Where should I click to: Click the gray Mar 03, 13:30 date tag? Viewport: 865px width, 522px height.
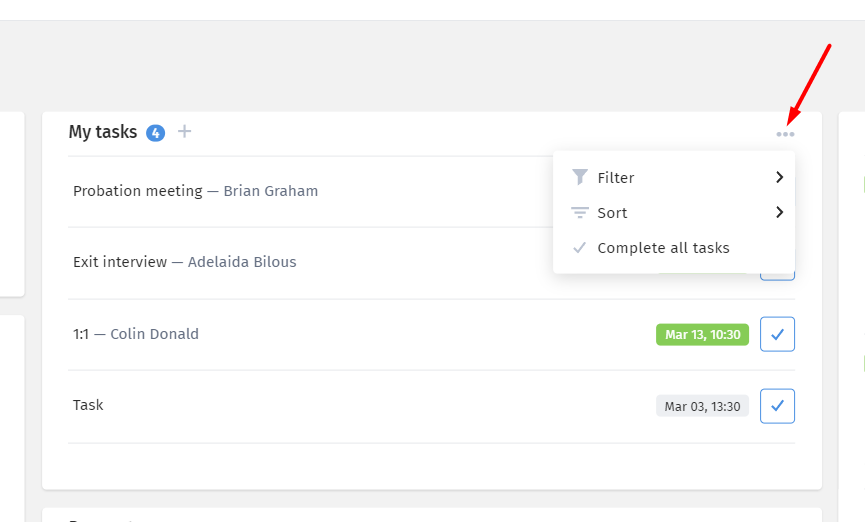pos(702,406)
